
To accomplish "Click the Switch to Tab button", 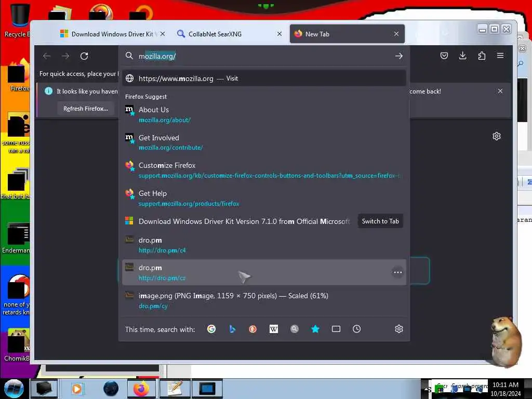I will coord(380,221).
